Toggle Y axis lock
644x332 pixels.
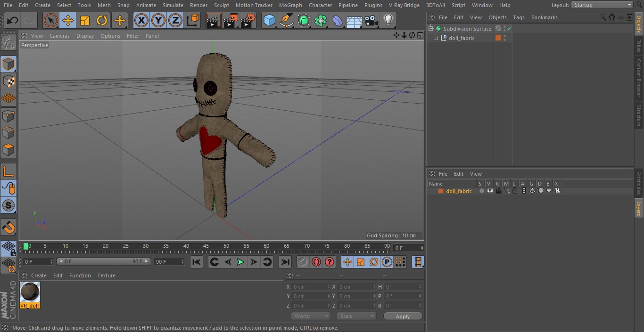(158, 20)
